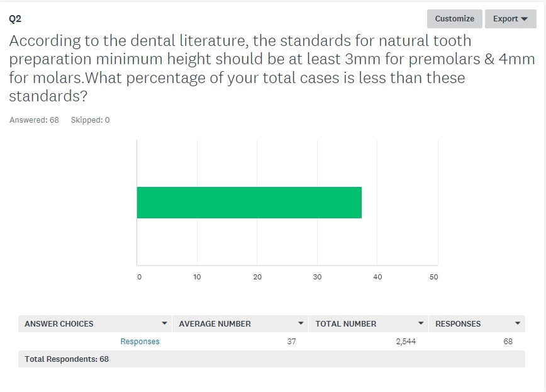Click the average number value 37
This screenshot has height=392, width=546.
point(291,342)
